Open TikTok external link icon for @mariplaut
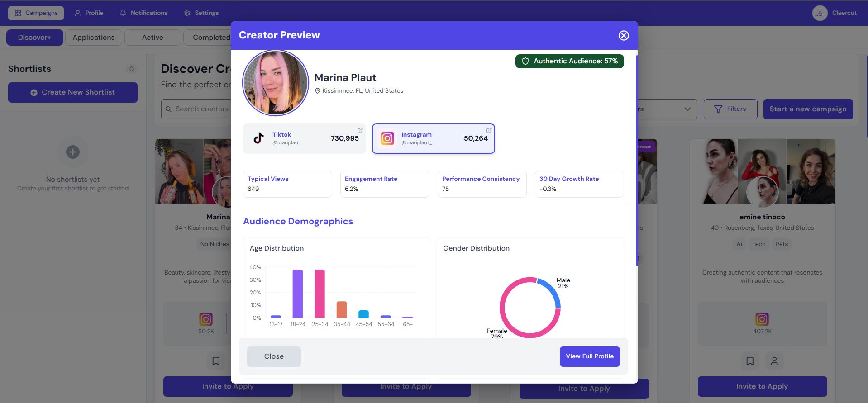 pyautogui.click(x=360, y=130)
